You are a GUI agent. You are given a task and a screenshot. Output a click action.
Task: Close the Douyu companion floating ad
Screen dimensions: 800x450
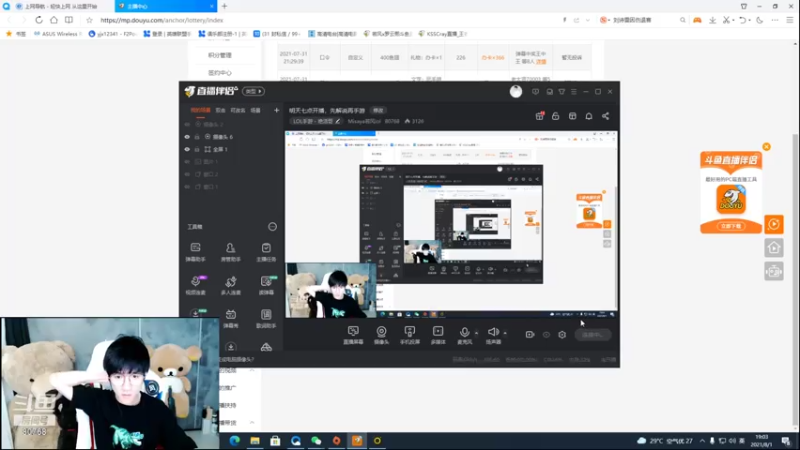pos(766,147)
